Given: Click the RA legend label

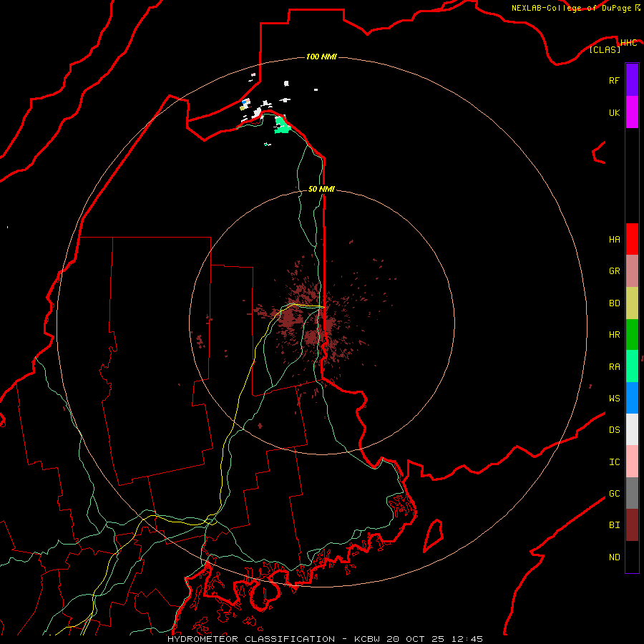Looking at the screenshot, I should pos(614,367).
